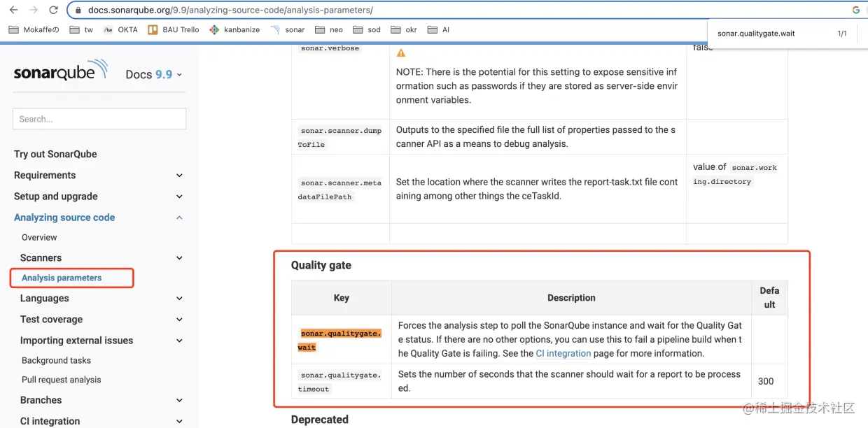Image resolution: width=868 pixels, height=428 pixels.
Task: Select the sonar.qualitygate.wait key
Action: tap(341, 340)
